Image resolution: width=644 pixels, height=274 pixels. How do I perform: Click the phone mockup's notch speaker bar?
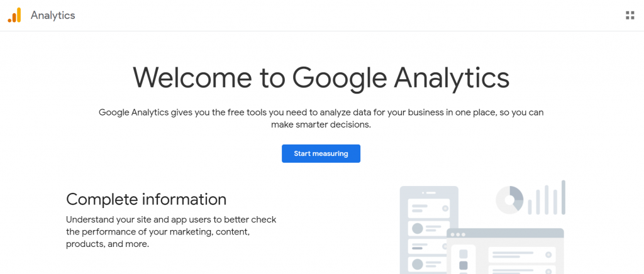[x=430, y=192]
